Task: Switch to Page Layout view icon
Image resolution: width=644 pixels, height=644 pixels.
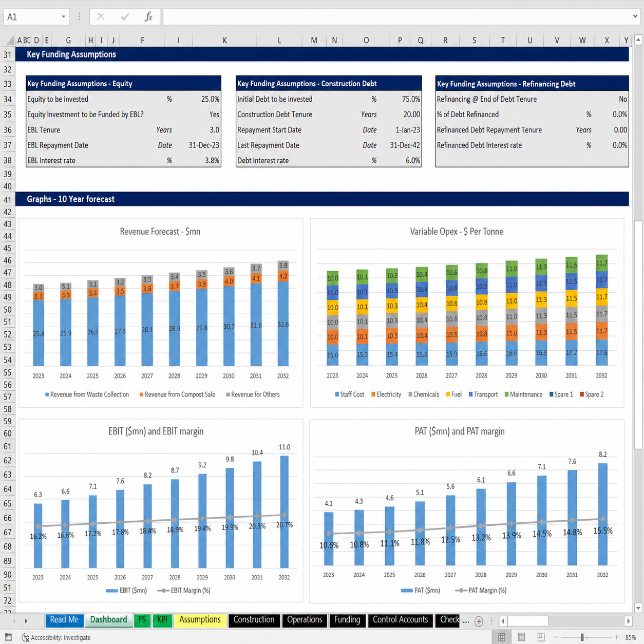Action: 521,637
